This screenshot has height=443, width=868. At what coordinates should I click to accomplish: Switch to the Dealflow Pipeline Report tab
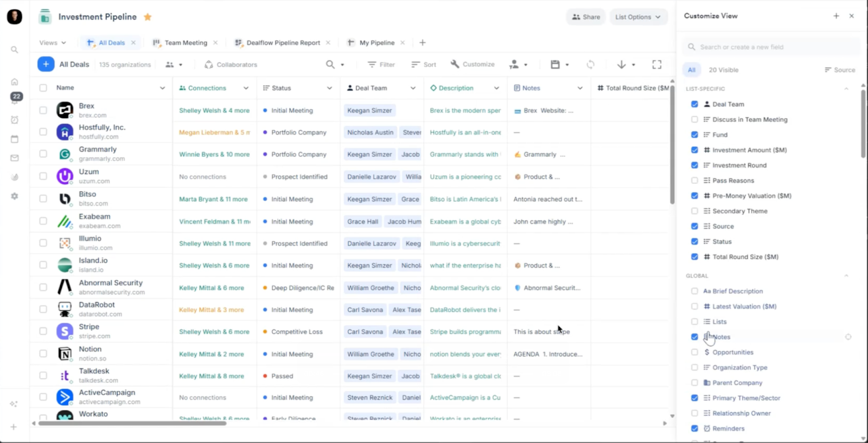[x=283, y=42]
